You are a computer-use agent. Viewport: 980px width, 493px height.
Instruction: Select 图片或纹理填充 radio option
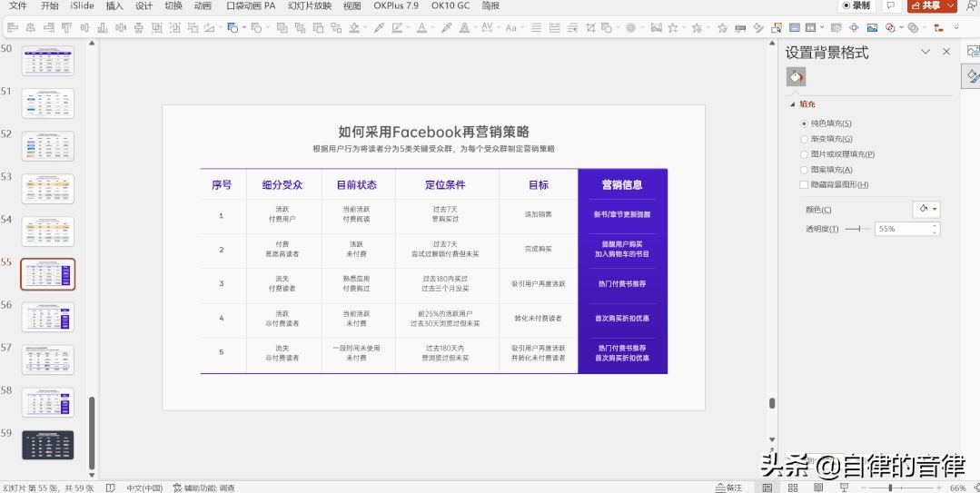[805, 153]
